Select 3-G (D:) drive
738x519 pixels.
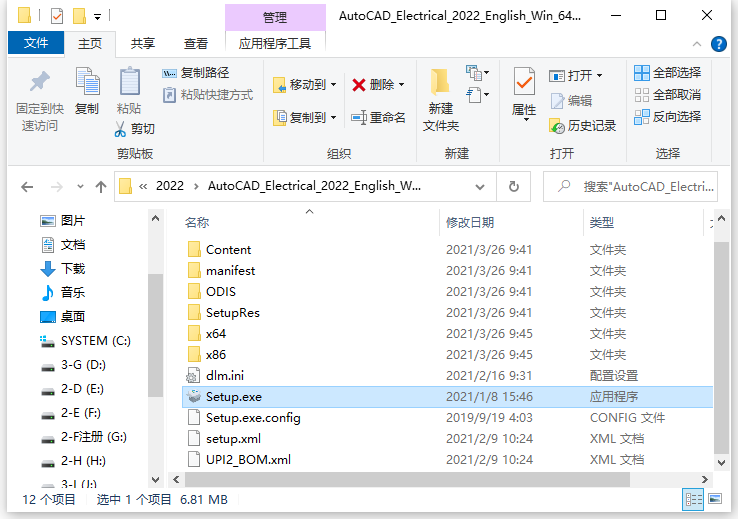pos(73,365)
